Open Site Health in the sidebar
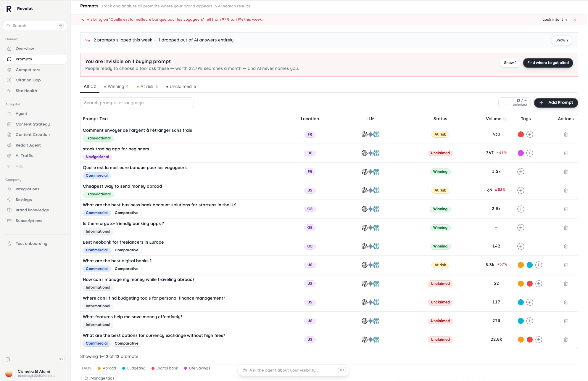588x381 pixels. tap(35, 91)
